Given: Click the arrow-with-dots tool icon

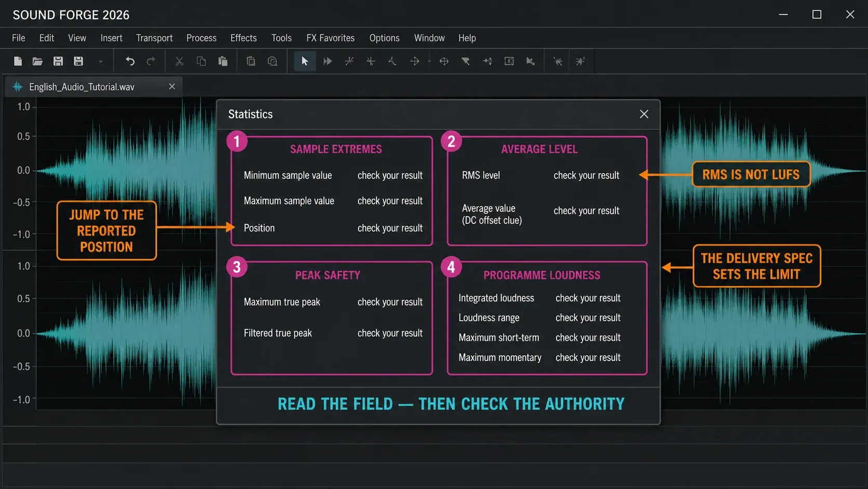Looking at the screenshot, I should click(487, 61).
